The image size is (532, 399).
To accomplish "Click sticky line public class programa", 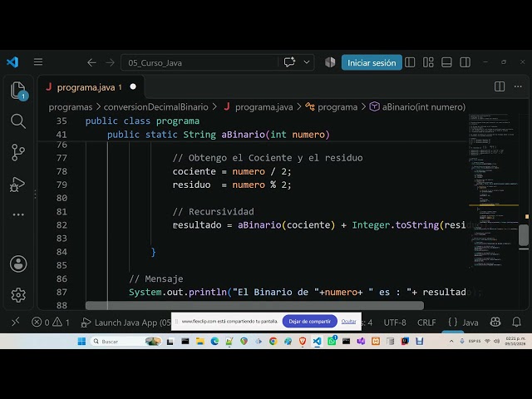I will 142,121.
